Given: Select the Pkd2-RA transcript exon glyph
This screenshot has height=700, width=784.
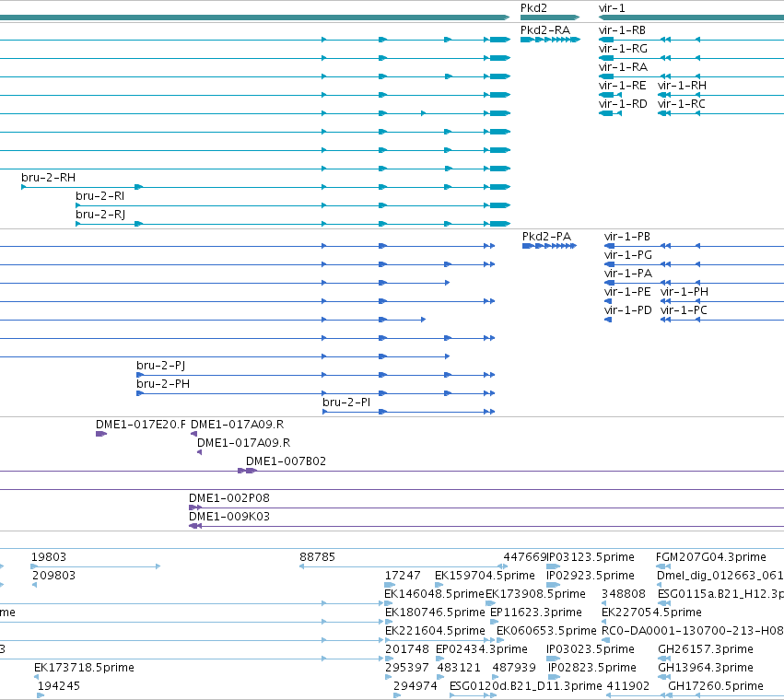Looking at the screenshot, I should coord(550,40).
